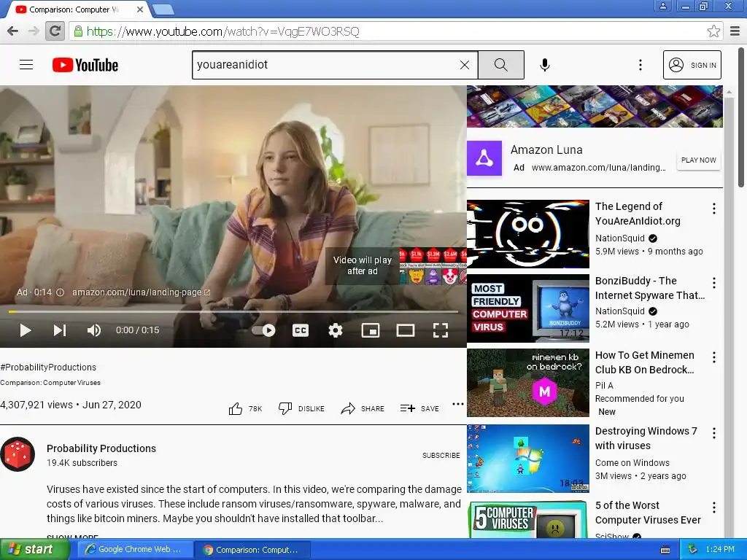This screenshot has height=560, width=747.
Task: Open options for Destroying Windows 7 video
Action: [713, 433]
